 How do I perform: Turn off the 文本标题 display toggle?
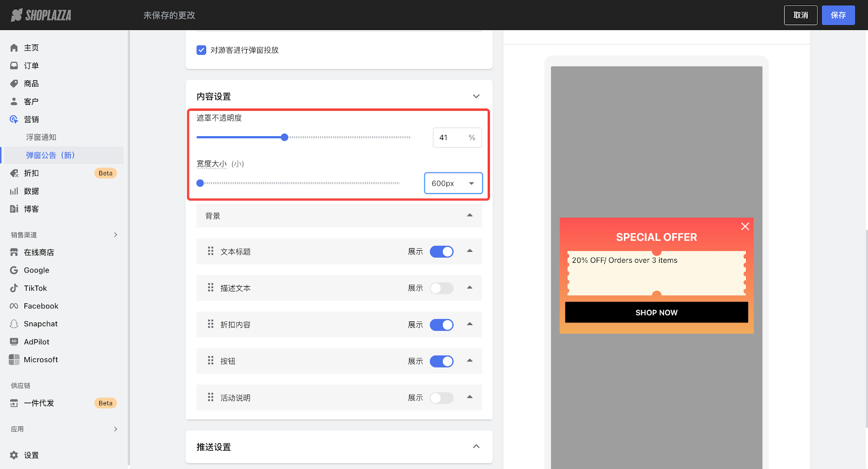[x=442, y=252]
